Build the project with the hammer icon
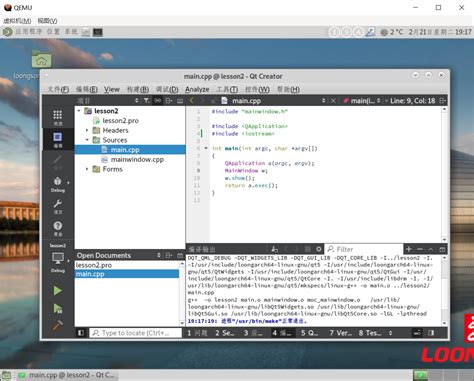The height and width of the screenshot is (381, 474). pyautogui.click(x=57, y=325)
